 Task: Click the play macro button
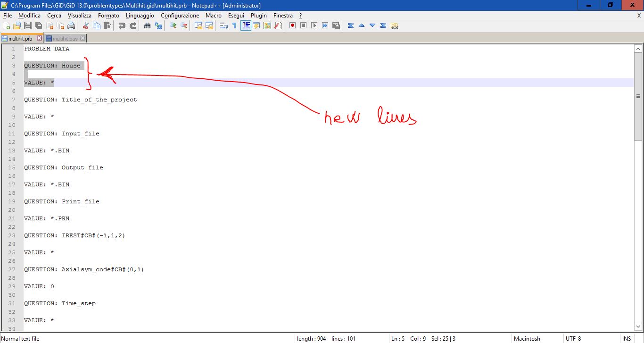pos(314,25)
